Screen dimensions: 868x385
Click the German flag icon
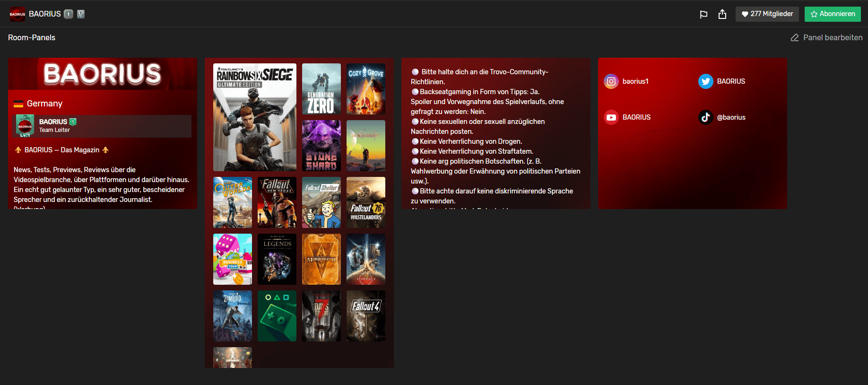[18, 104]
